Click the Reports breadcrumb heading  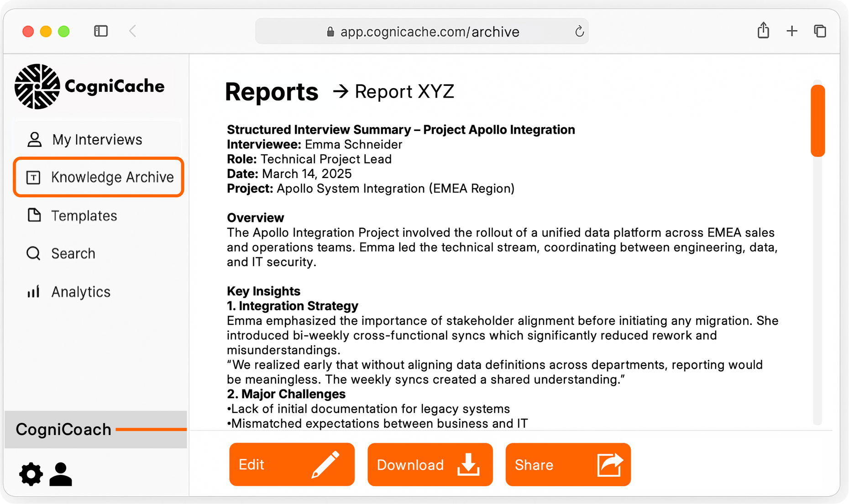pos(272,92)
